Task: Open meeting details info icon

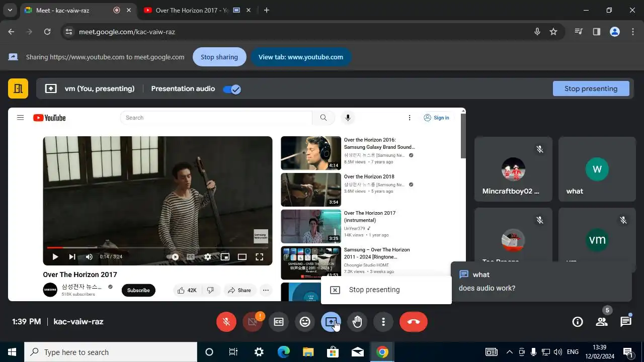Action: click(578, 322)
